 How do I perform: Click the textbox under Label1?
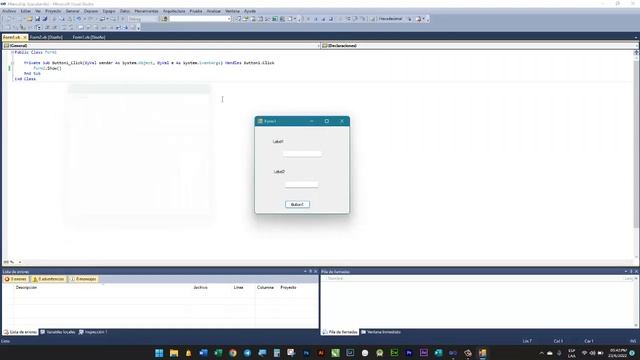pyautogui.click(x=302, y=154)
